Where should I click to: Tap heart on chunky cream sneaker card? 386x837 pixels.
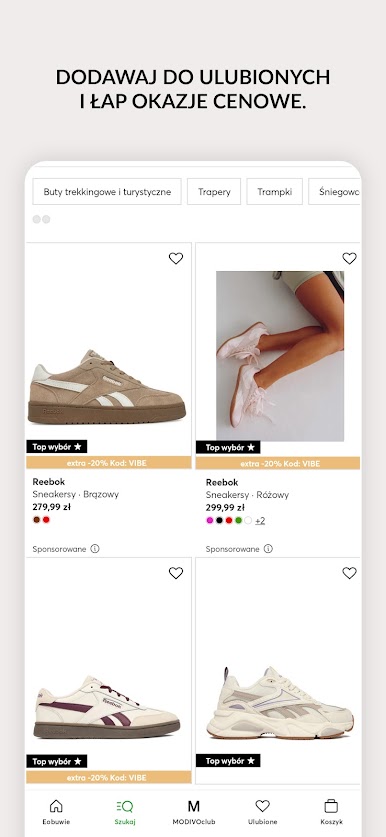point(349,573)
